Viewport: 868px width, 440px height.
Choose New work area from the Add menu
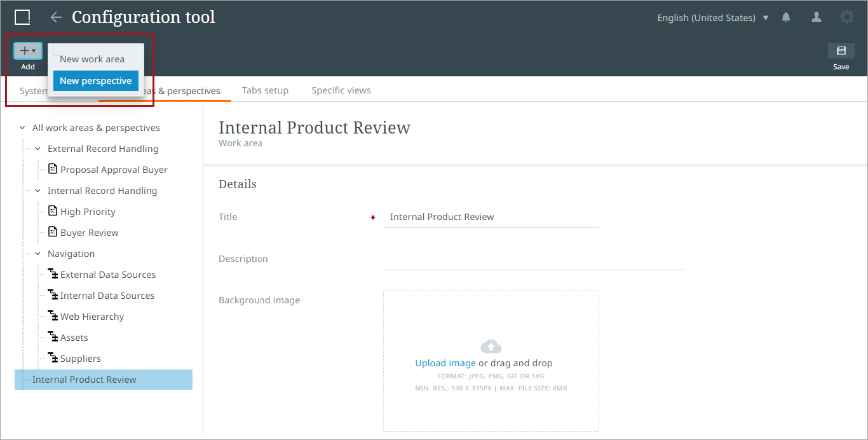(92, 59)
